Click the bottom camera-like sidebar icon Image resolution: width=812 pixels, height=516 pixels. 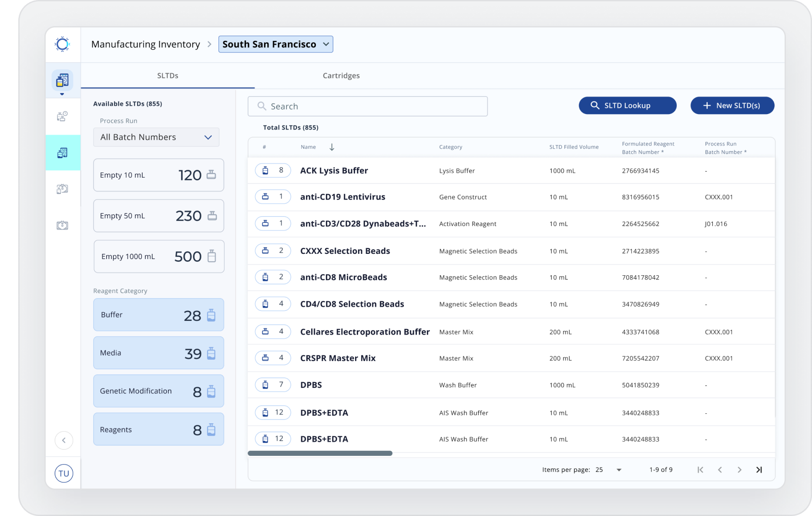(62, 225)
